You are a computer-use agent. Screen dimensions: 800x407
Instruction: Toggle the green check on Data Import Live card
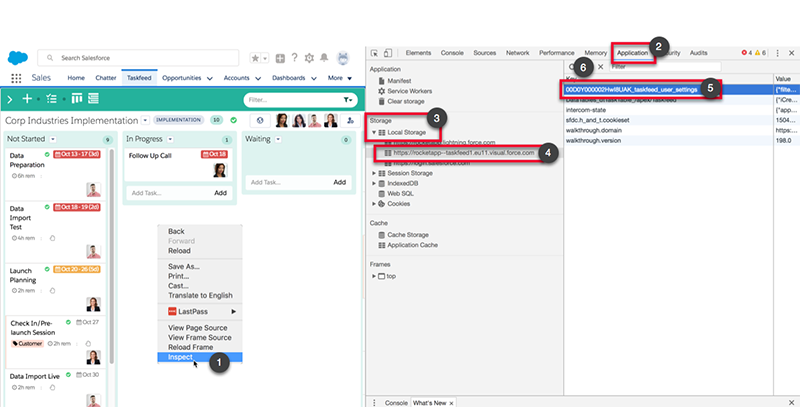coord(68,375)
